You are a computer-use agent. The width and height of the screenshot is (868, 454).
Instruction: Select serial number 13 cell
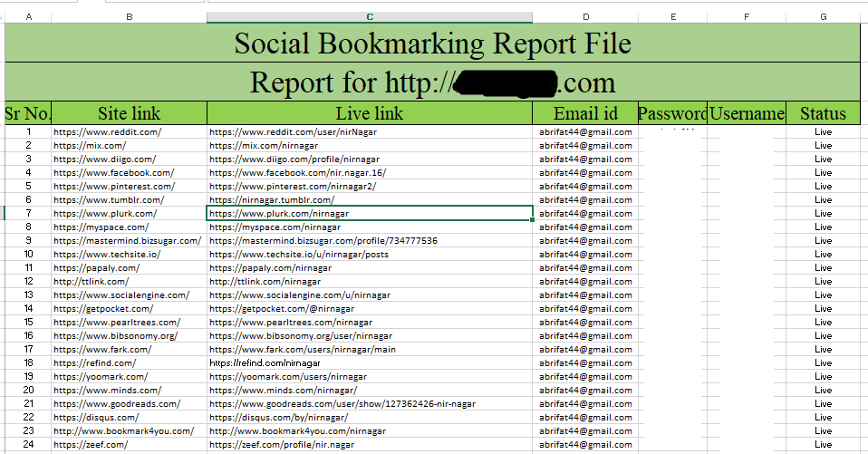coord(28,295)
